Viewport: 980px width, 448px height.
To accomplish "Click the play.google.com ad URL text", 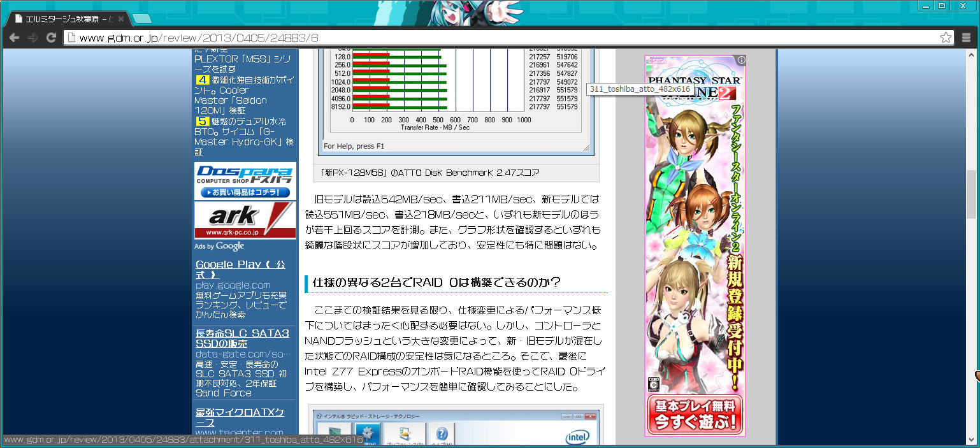I will [233, 285].
